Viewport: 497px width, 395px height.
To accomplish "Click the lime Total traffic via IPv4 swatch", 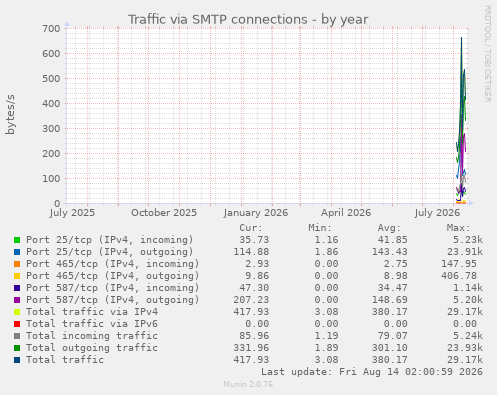I will 17,312.
